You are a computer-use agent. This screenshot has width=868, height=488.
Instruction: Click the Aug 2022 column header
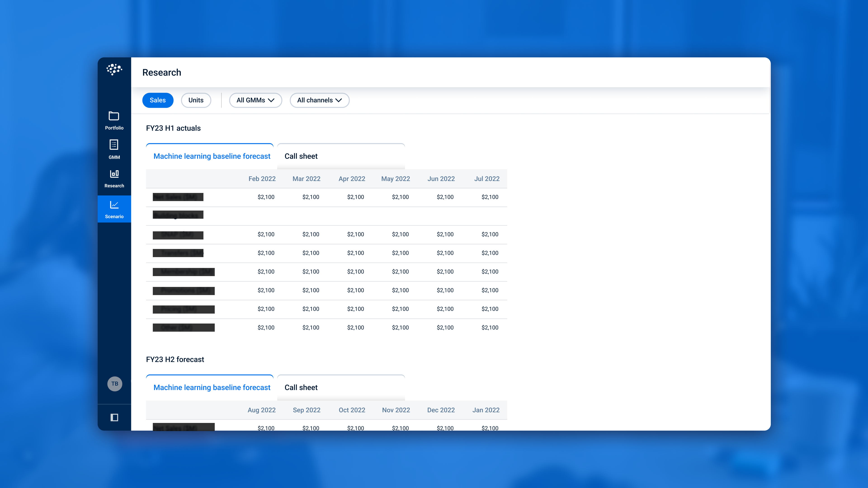coord(262,410)
